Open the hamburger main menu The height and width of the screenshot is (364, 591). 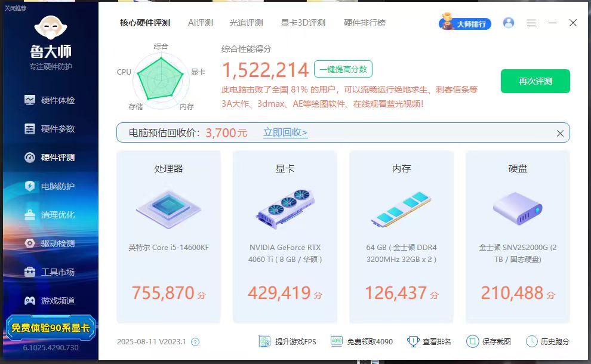point(531,23)
